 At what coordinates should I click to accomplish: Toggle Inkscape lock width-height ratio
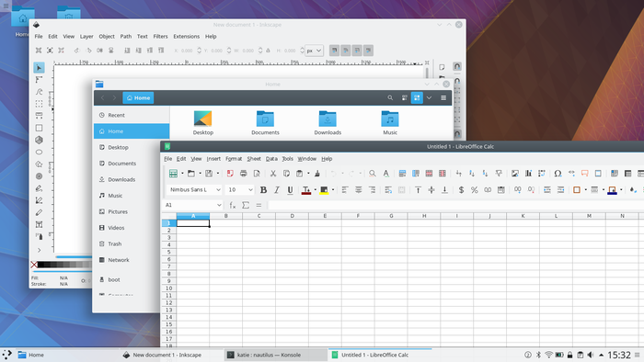tap(269, 51)
